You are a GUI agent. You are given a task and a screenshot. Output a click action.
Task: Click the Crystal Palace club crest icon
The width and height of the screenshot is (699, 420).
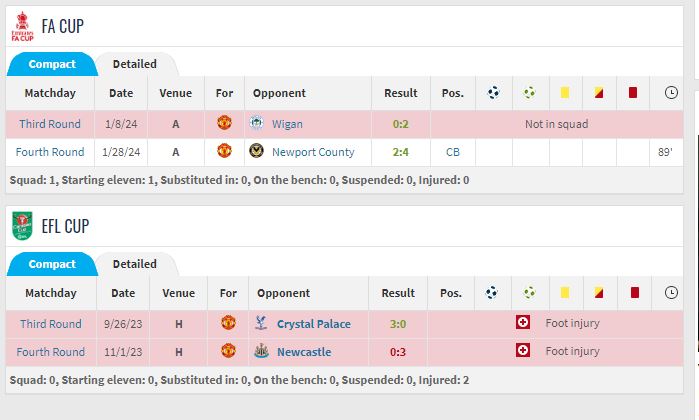263,324
